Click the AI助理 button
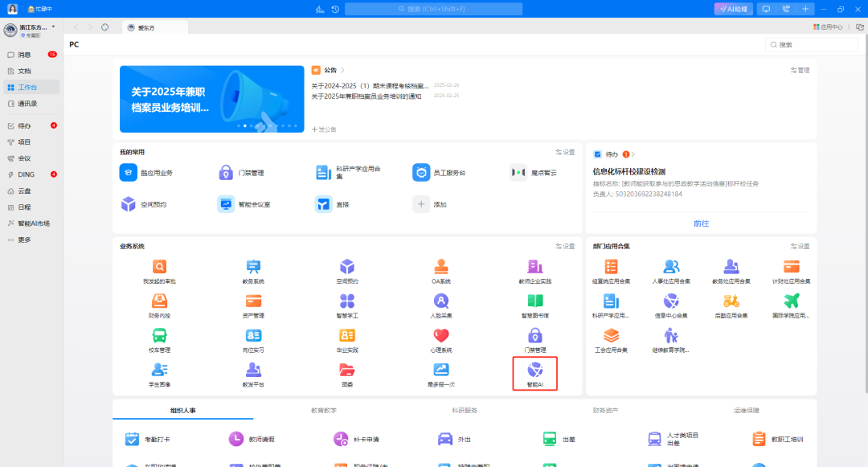 pyautogui.click(x=733, y=9)
